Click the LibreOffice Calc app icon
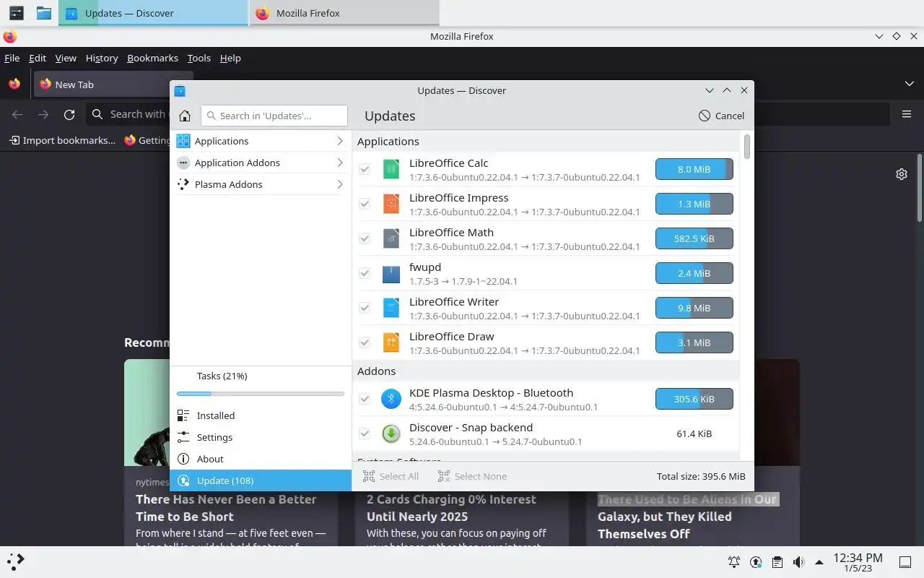The image size is (924, 578). coord(391,170)
